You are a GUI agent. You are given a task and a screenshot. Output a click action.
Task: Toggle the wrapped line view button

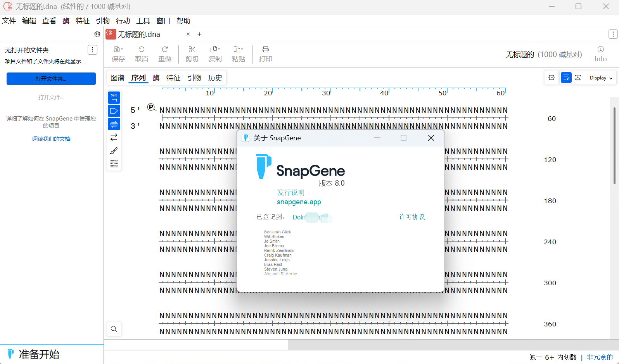[566, 78]
